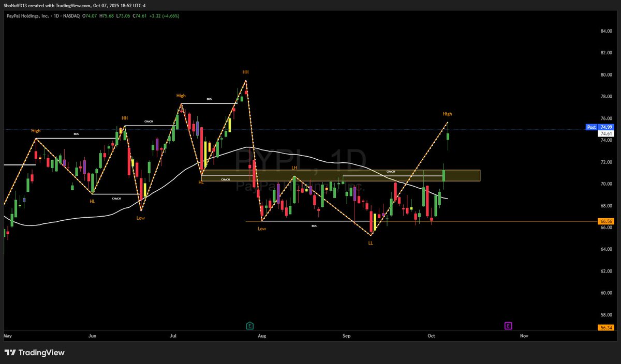Screen dimensions: 621x364
Task: Click the Oct label on time axis
Action: pyautogui.click(x=432, y=336)
